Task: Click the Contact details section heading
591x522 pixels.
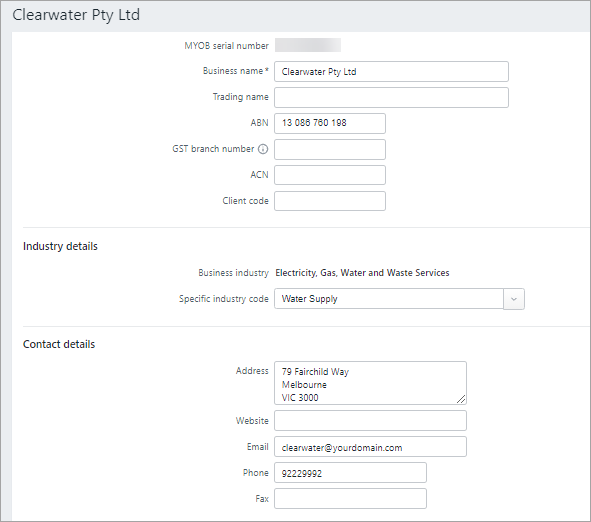Action: pos(59,344)
